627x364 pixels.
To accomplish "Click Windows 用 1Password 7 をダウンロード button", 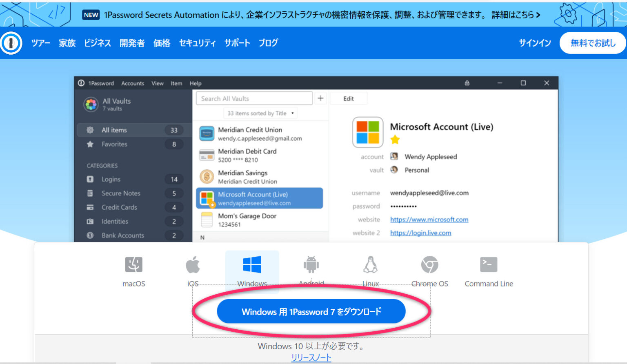I will pyautogui.click(x=311, y=312).
